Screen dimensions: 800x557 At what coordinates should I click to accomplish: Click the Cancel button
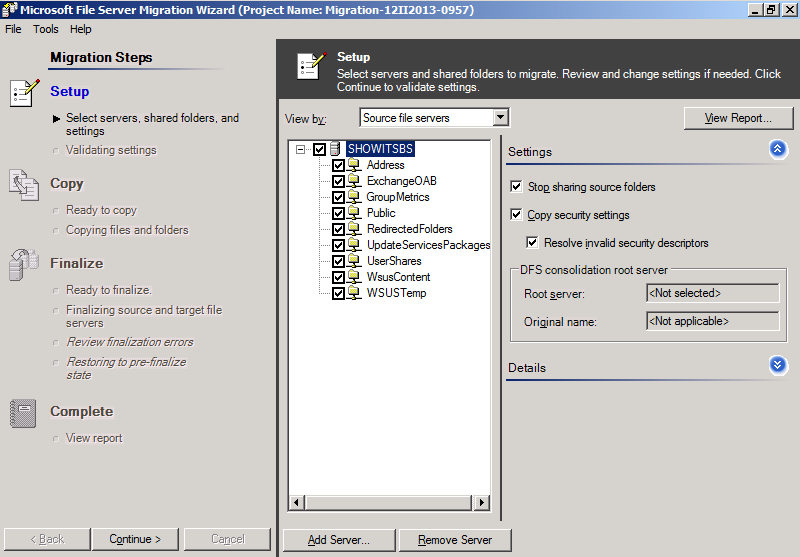[228, 539]
